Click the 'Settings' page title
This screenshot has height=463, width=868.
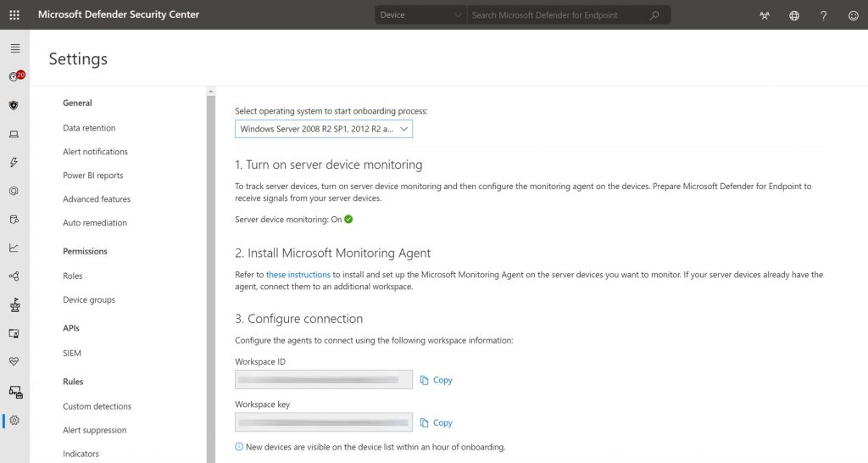[78, 59]
